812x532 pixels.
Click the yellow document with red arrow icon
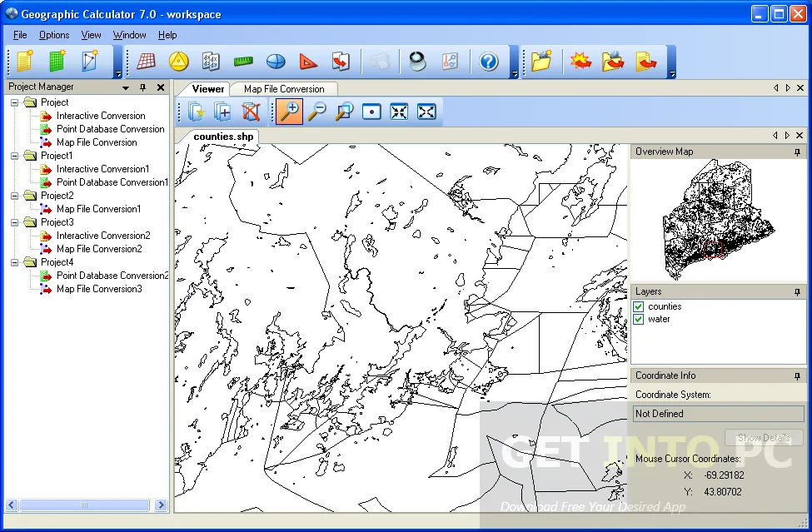(x=645, y=61)
